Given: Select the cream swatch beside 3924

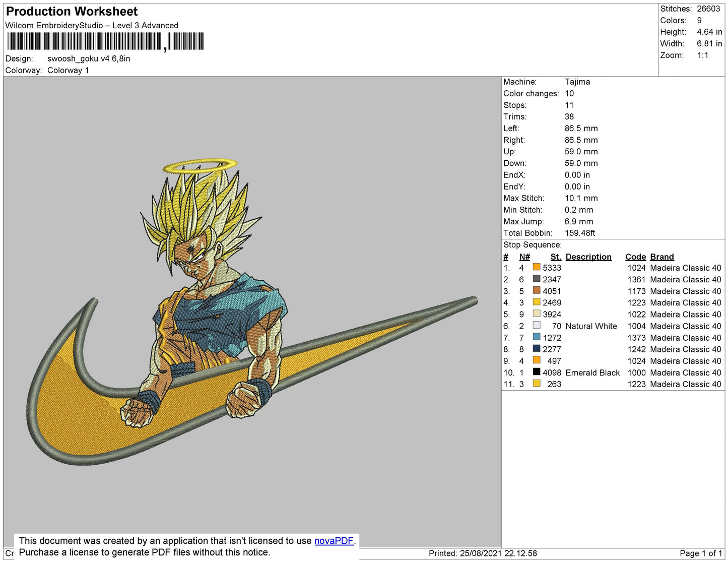Looking at the screenshot, I should tap(537, 314).
